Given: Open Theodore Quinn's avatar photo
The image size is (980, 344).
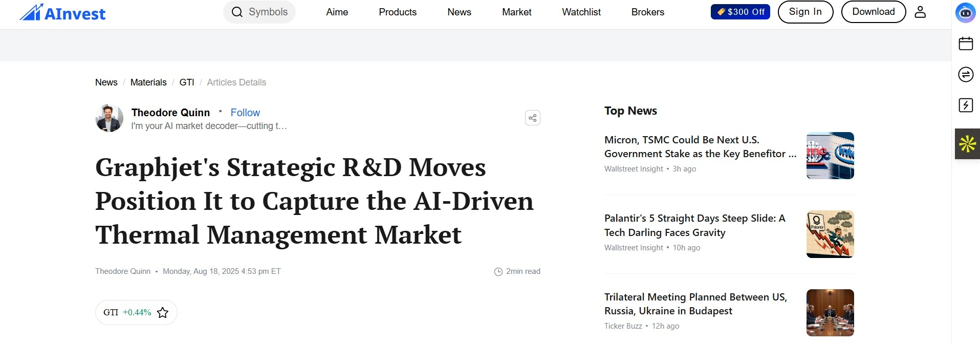Looking at the screenshot, I should point(109,118).
